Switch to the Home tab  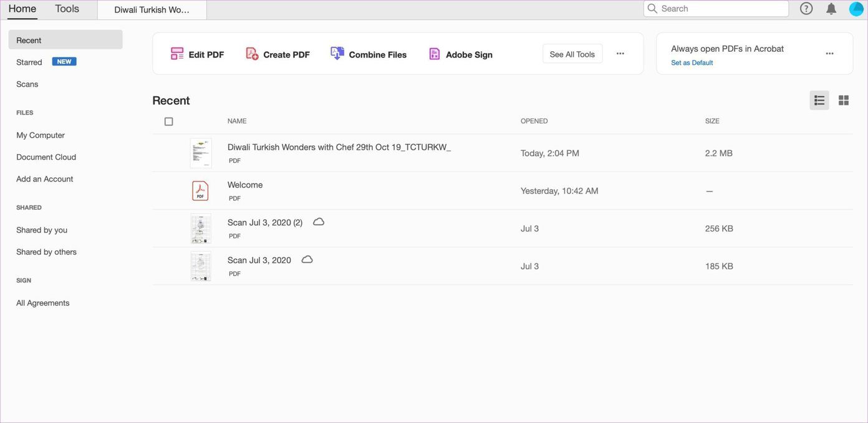click(22, 9)
